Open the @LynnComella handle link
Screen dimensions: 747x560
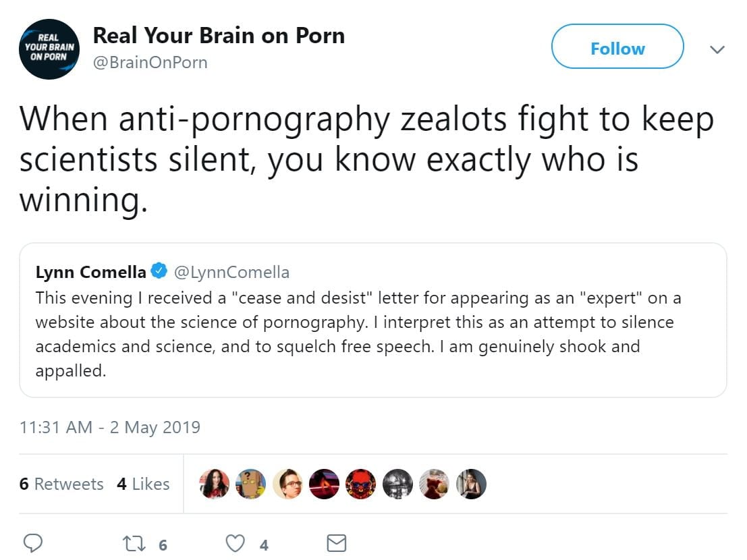click(x=231, y=272)
